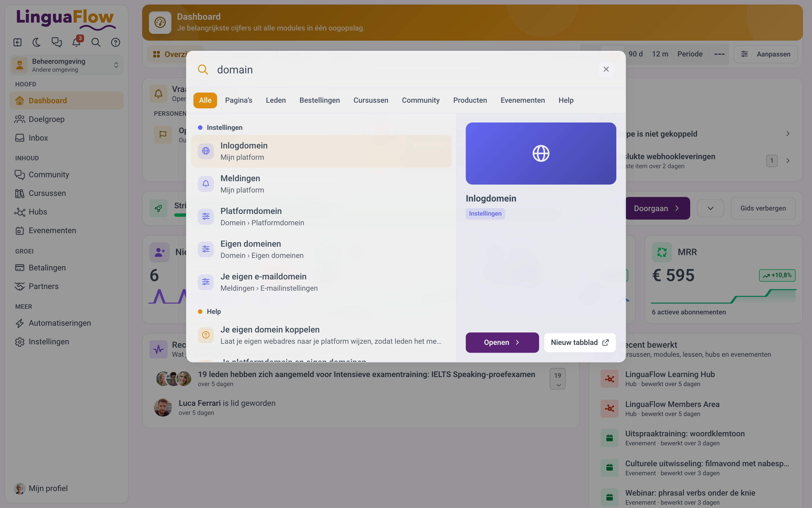Viewport: 812px width, 508px height.
Task: Open notifications bell with 3 badge
Action: [77, 42]
